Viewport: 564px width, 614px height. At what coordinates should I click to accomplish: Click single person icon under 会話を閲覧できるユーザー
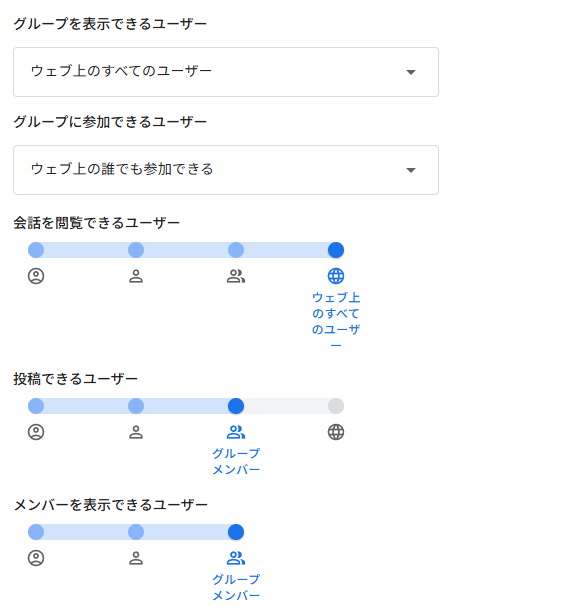tap(136, 276)
